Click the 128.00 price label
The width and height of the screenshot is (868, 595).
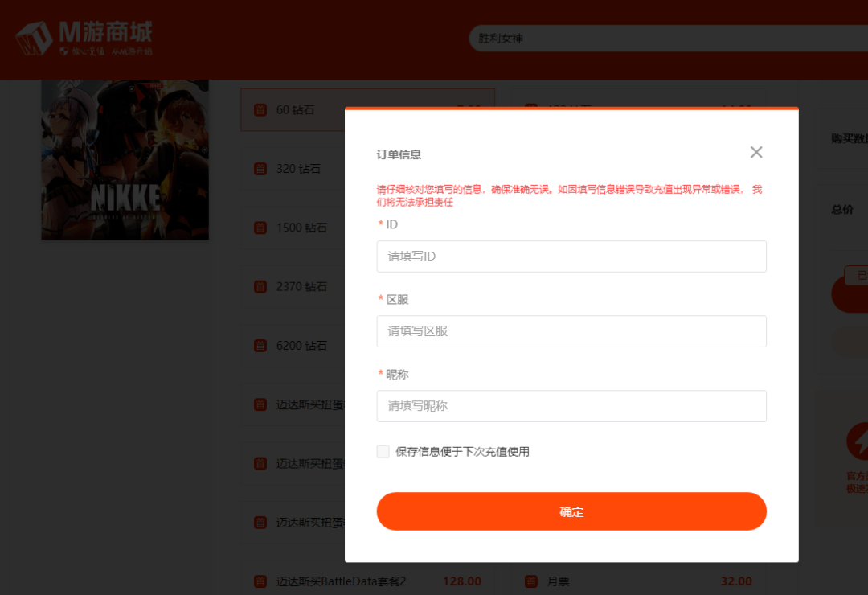462,581
